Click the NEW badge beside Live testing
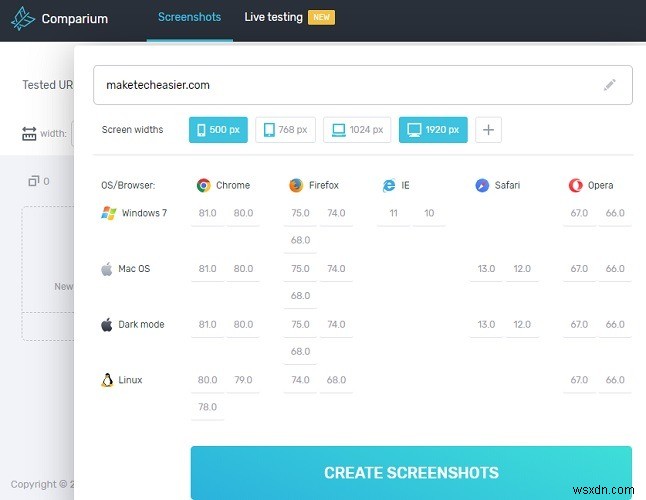 [x=321, y=17]
